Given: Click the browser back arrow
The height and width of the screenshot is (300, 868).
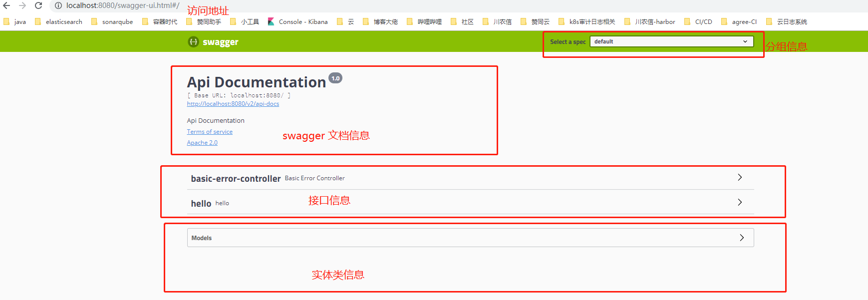Looking at the screenshot, I should tap(6, 5).
